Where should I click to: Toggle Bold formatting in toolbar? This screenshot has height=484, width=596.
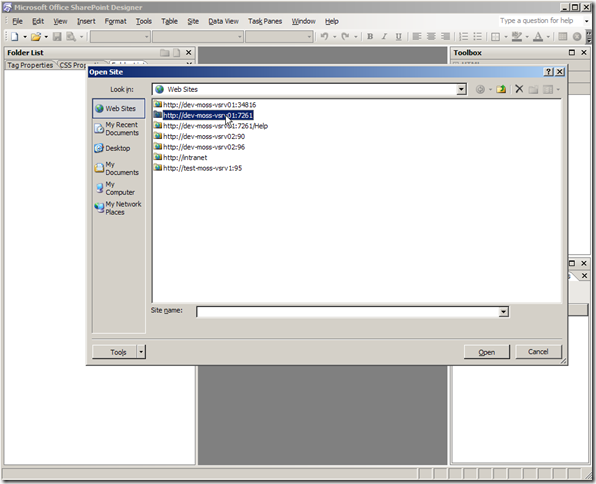tap(370, 36)
